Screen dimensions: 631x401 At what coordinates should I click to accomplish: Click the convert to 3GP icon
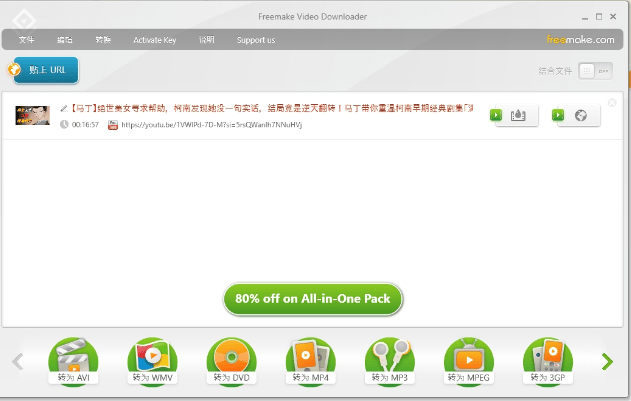coord(547,361)
